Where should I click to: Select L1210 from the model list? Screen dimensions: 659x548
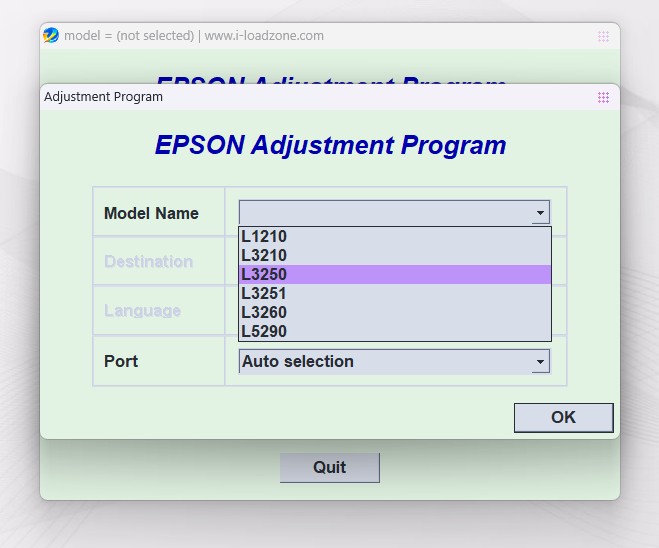(x=264, y=237)
